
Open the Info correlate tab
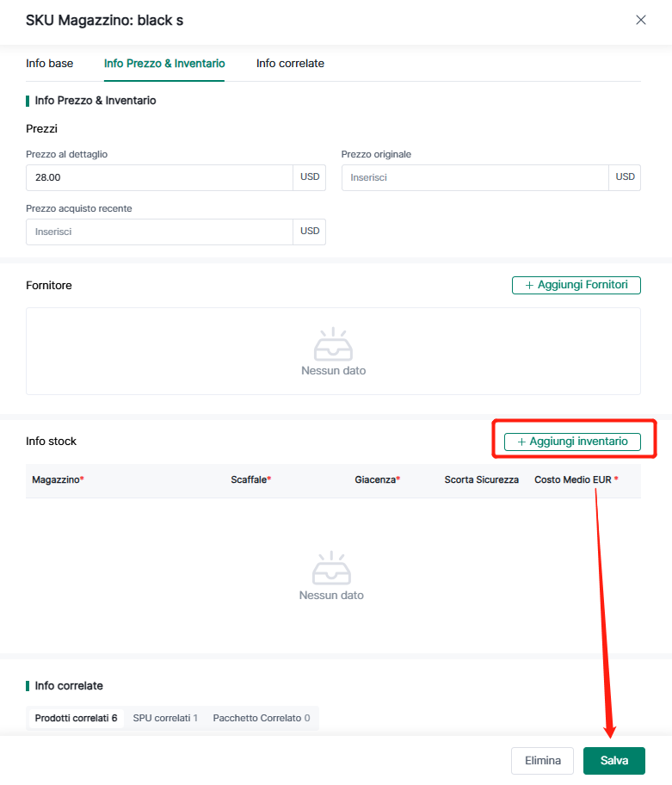(290, 64)
